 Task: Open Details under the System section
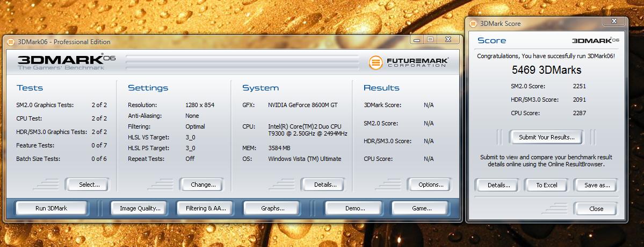coord(325,185)
